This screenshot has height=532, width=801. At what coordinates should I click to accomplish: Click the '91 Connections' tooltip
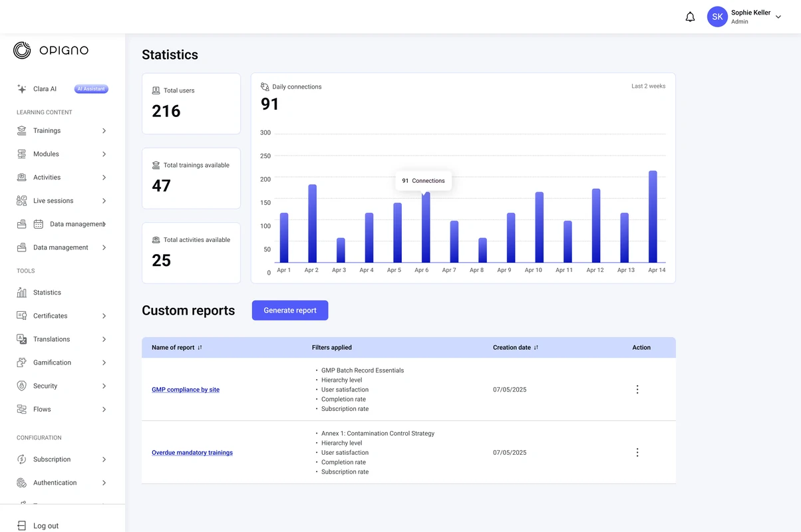423,181
